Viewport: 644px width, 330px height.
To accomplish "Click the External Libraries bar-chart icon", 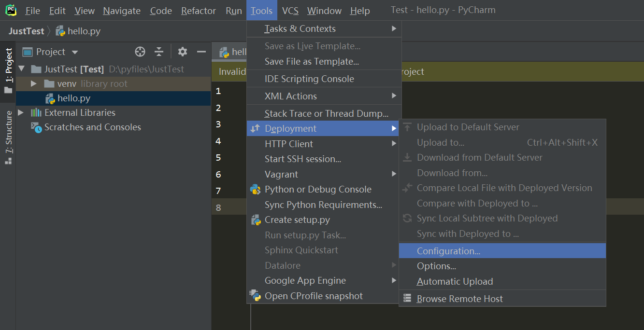I will (x=36, y=112).
